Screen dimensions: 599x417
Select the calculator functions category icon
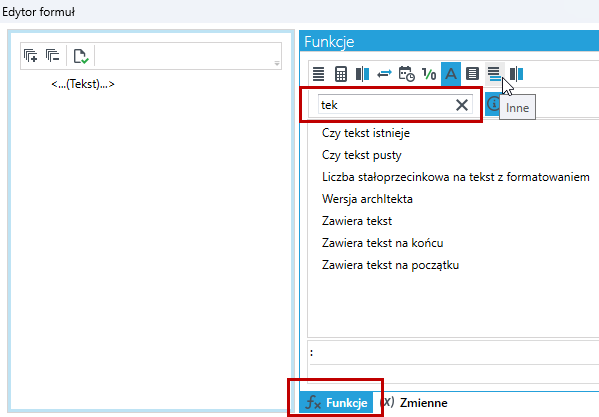[x=341, y=74]
